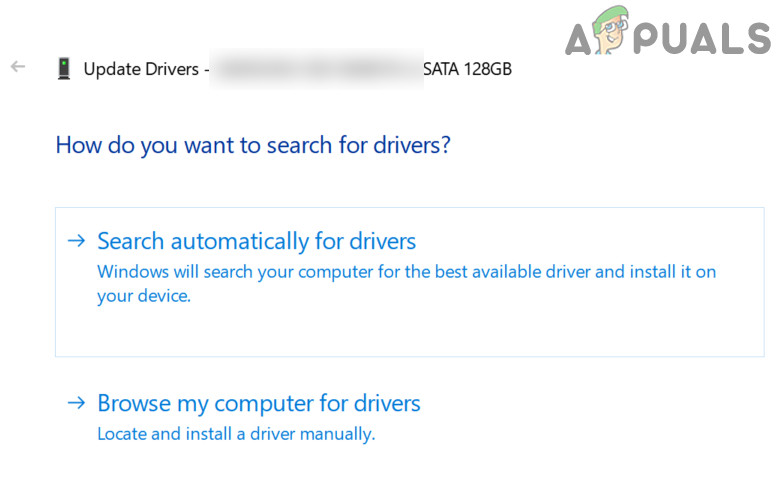Click the back arrow in the wizard header
The image size is (781, 504).
[18, 68]
